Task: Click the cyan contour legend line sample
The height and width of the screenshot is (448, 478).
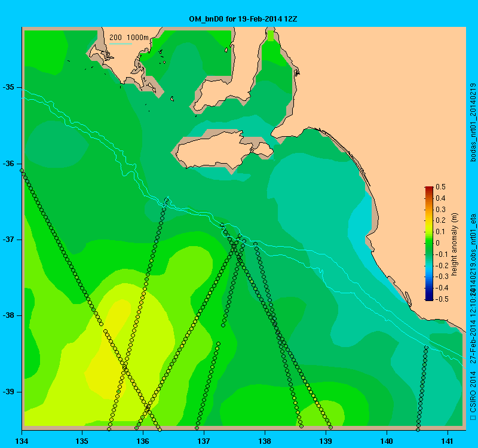Action: click(121, 44)
